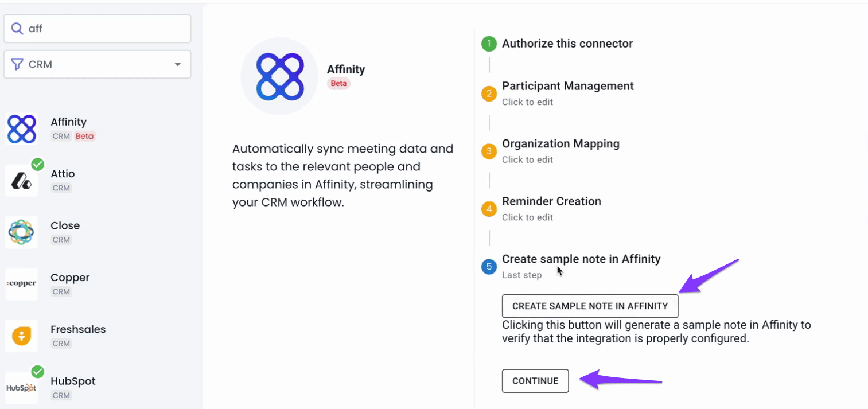Click the CONTINUE button

(x=535, y=381)
